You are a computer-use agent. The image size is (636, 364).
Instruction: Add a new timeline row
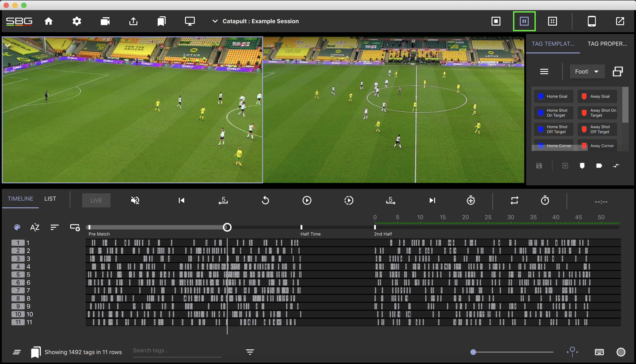[75, 227]
